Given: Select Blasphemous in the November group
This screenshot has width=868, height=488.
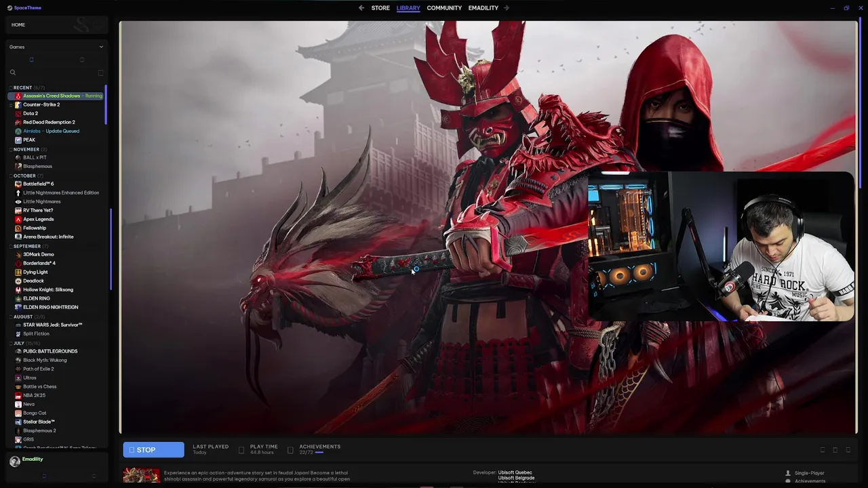Looking at the screenshot, I should tap(37, 167).
